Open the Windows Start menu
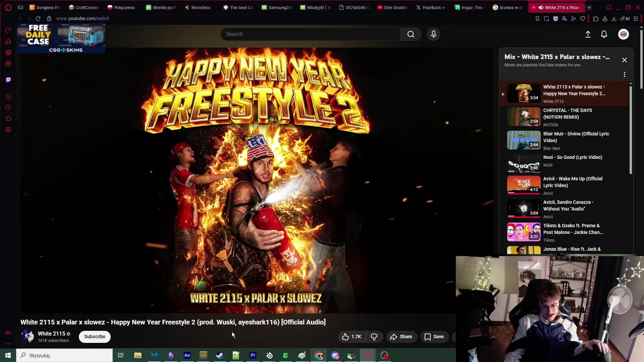644x362 pixels. [8, 355]
